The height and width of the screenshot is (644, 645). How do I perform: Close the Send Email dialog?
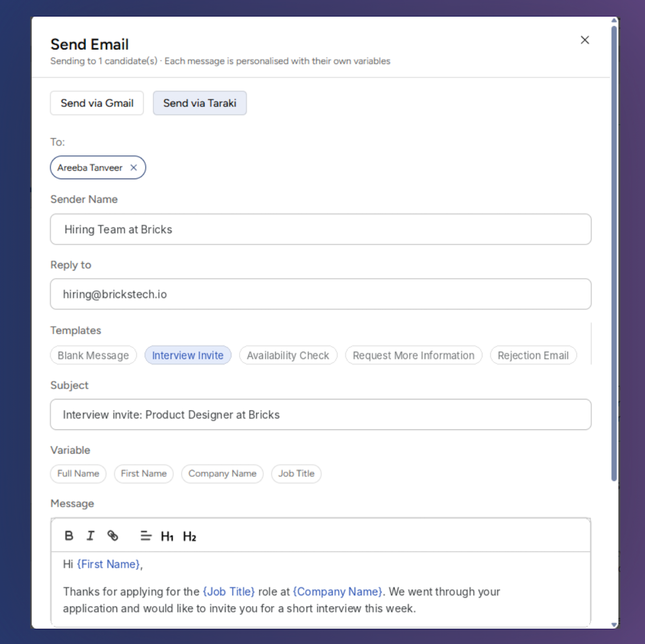pyautogui.click(x=585, y=40)
